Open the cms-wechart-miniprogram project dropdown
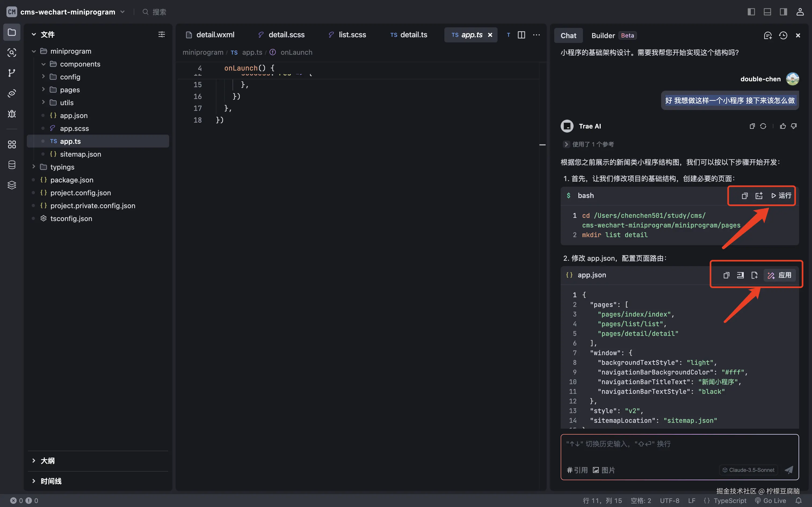The height and width of the screenshot is (507, 812). point(122,12)
